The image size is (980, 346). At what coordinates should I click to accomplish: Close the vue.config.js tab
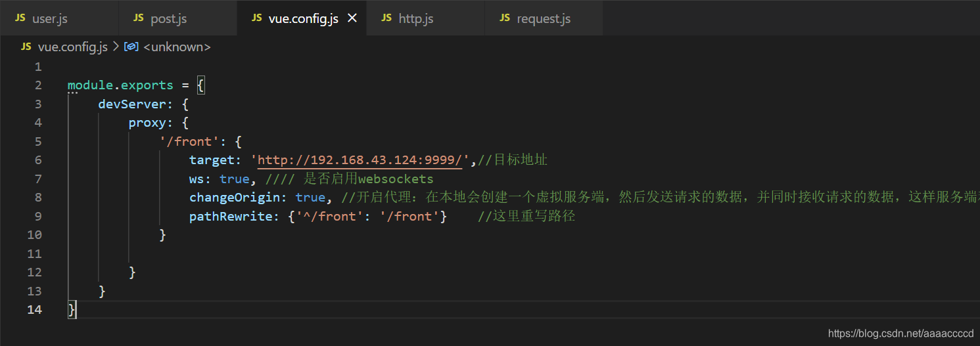coord(352,18)
